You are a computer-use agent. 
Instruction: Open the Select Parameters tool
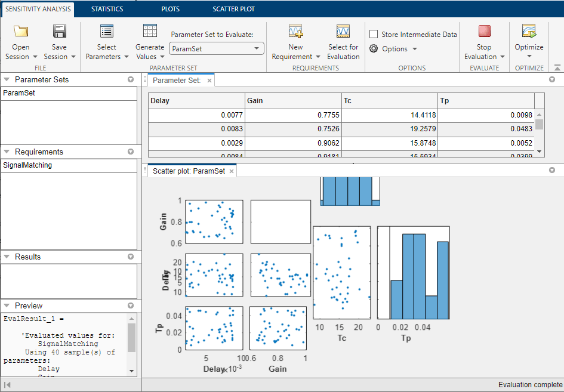(107, 32)
